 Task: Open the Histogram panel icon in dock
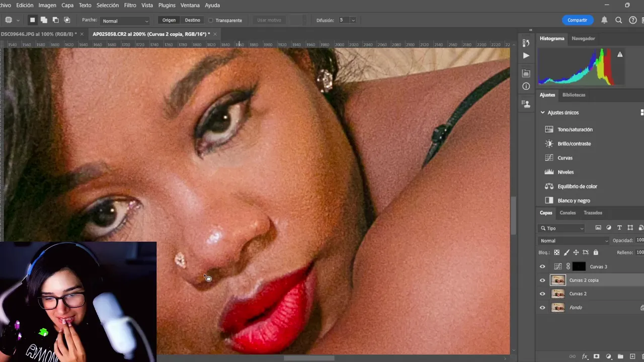(526, 73)
